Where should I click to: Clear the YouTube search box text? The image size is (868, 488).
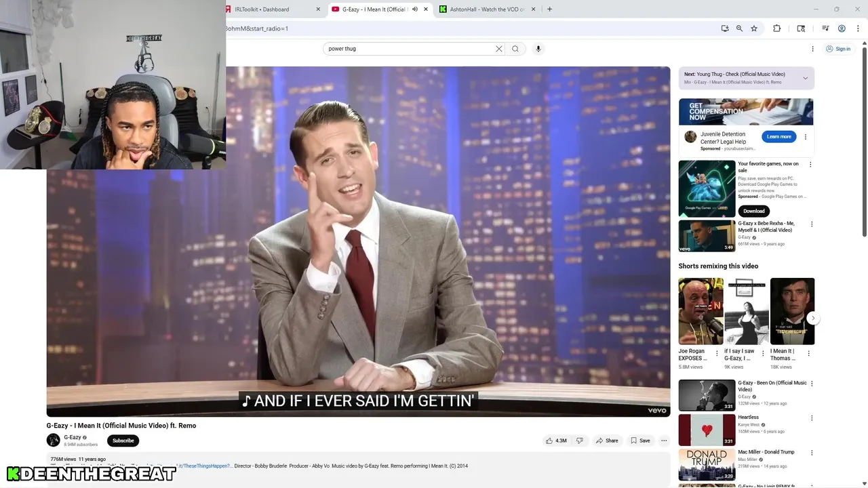tap(499, 49)
